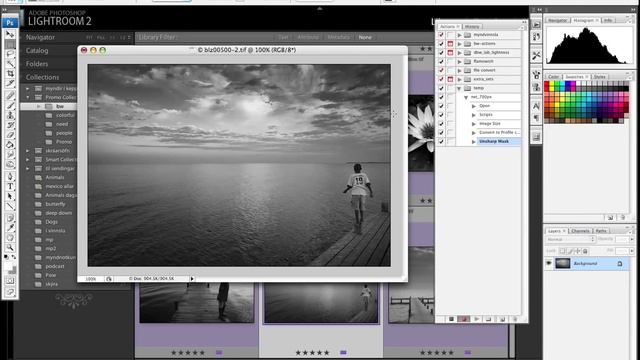The image size is (640, 360).
Task: Select the Eraser tool
Action: pos(10,135)
